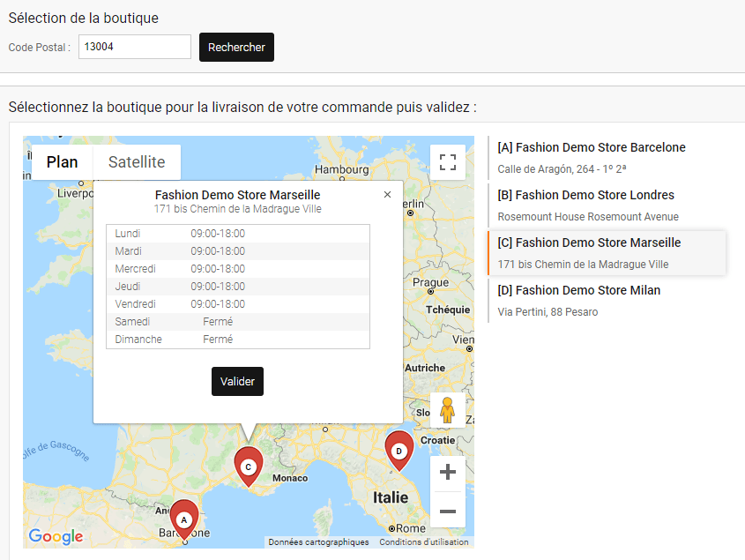Image resolution: width=745 pixels, height=560 pixels.
Task: Click the Prague label on the map
Action: (430, 282)
